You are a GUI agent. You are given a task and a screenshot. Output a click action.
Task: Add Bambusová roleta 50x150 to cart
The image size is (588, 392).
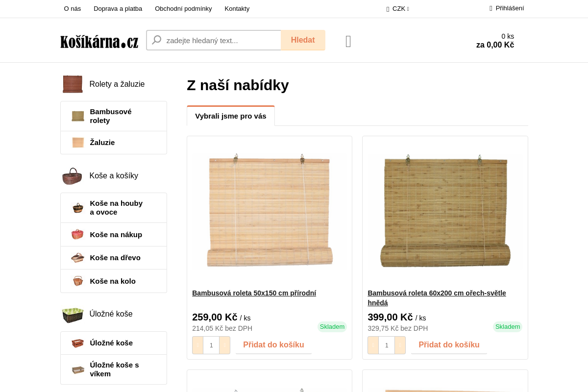[x=273, y=345]
